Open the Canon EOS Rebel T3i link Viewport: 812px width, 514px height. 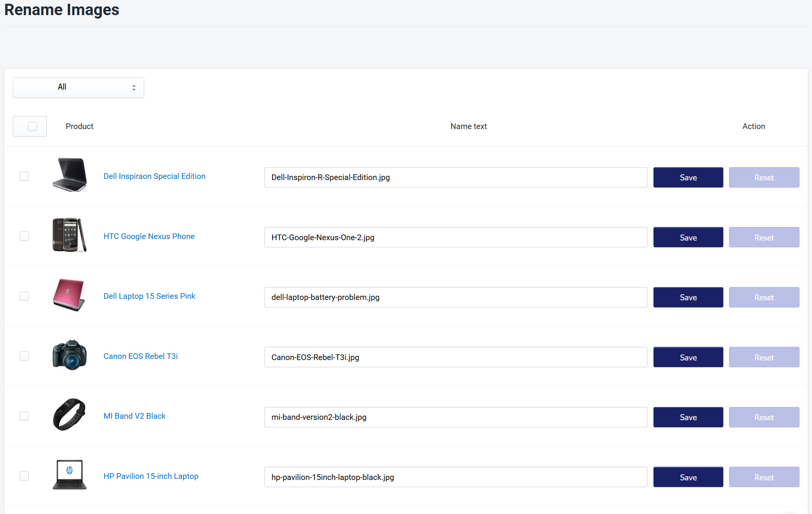point(140,356)
